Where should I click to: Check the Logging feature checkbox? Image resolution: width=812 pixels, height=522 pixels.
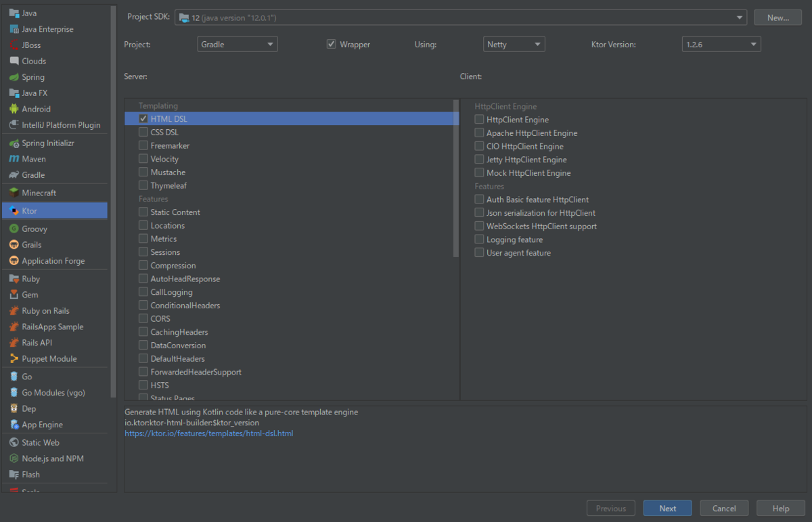click(x=479, y=239)
